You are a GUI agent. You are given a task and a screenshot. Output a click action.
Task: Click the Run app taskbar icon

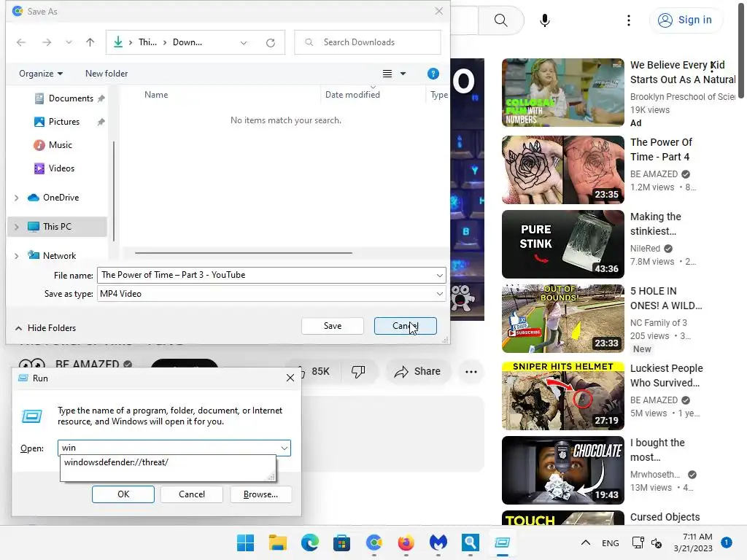pos(502,542)
